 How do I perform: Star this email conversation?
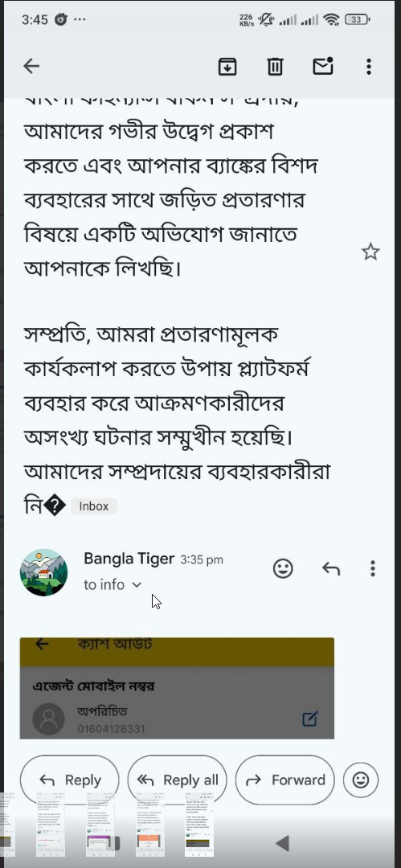pos(370,252)
